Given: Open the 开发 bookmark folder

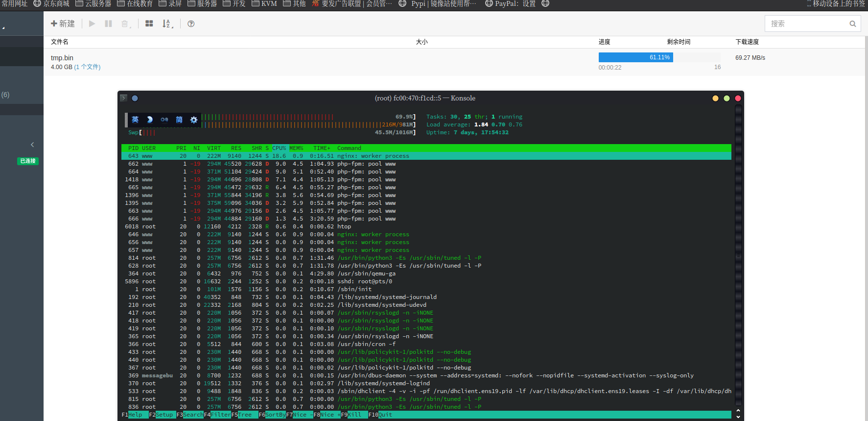Looking at the screenshot, I should [234, 4].
